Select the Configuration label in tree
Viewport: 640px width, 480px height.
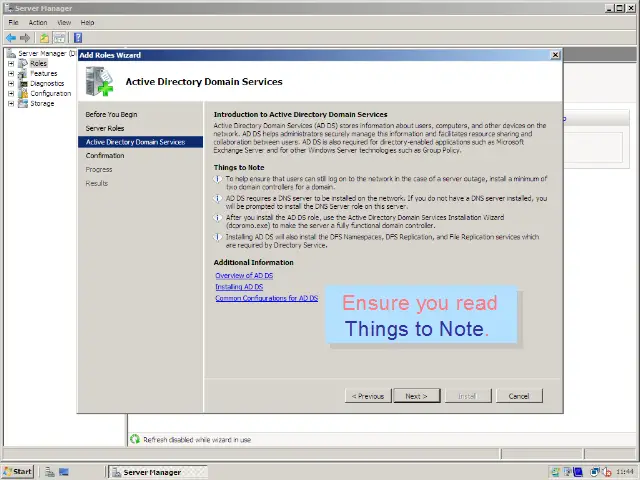[51, 93]
